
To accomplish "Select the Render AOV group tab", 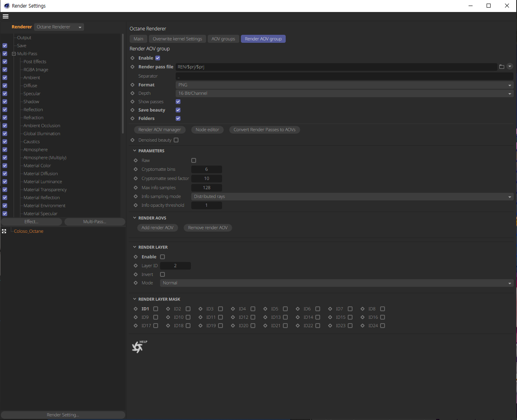I will (263, 39).
